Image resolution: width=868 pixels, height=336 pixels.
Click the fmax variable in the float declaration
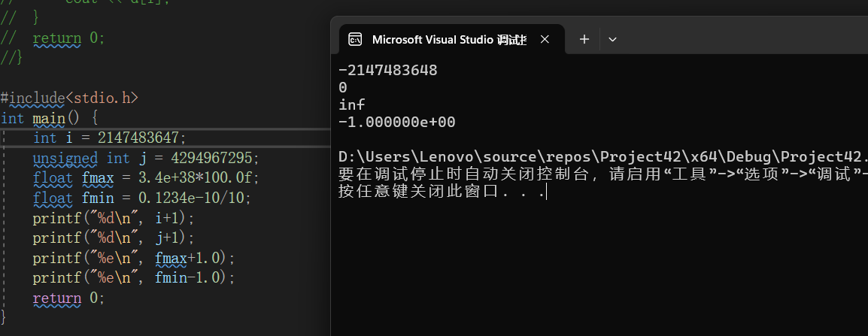(97, 178)
